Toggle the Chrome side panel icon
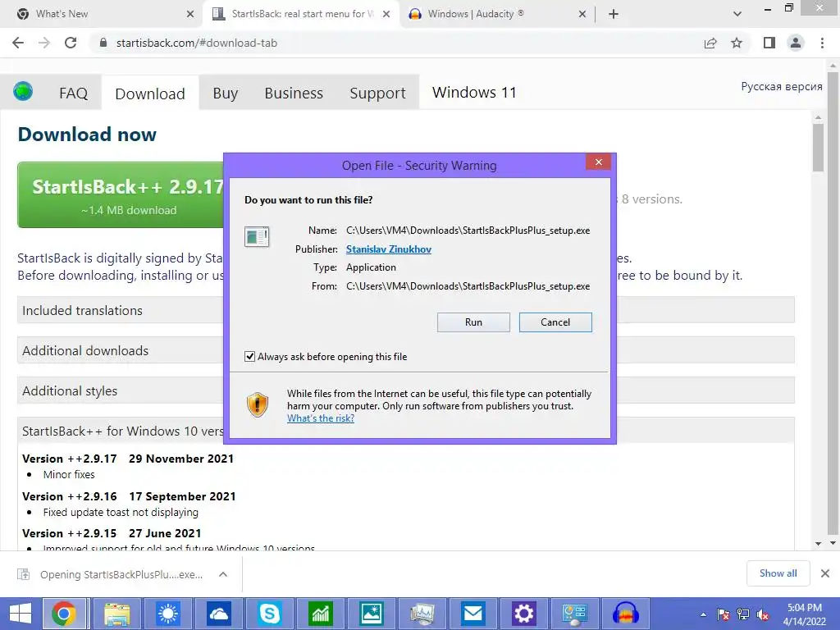This screenshot has height=630, width=840. [x=769, y=43]
